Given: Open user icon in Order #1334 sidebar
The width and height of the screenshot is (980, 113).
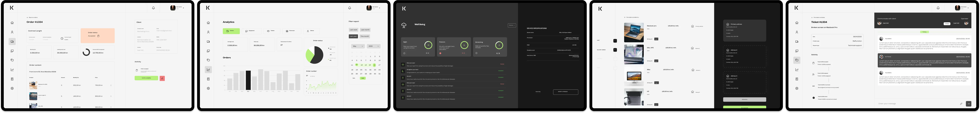Looking at the screenshot, I should (12, 32).
